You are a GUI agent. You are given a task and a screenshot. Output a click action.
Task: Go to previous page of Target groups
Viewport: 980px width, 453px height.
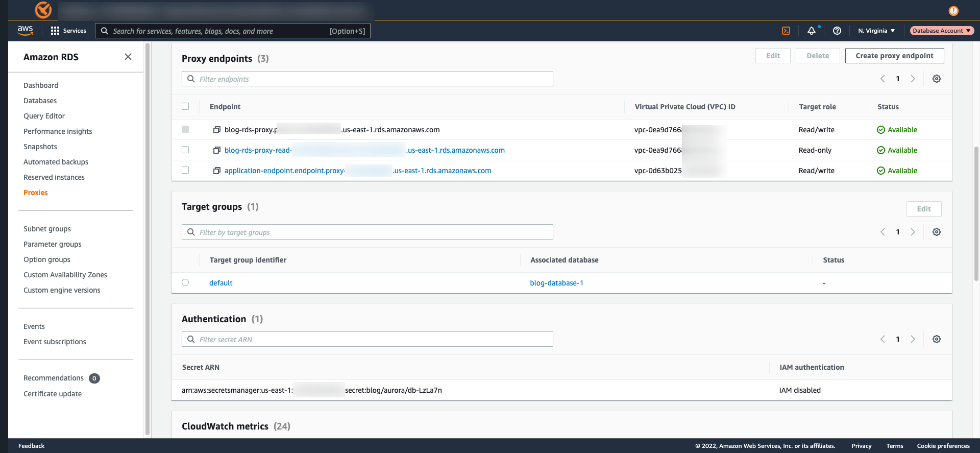pos(883,232)
